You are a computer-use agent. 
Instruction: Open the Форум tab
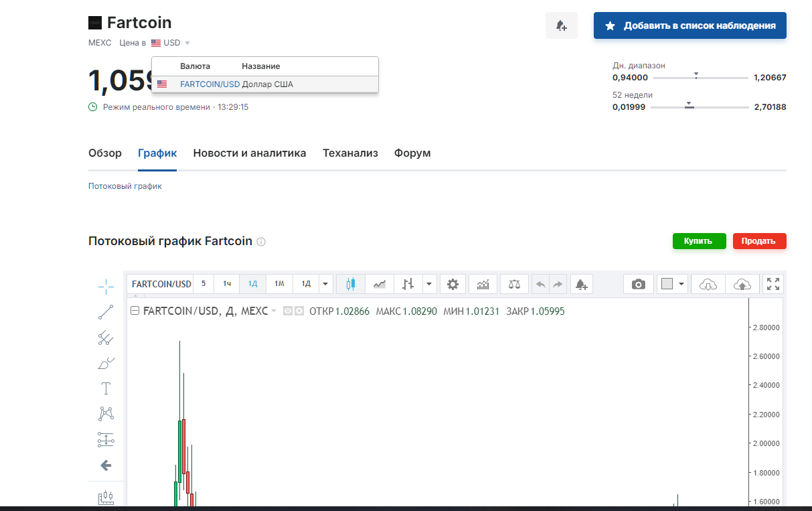click(x=412, y=153)
